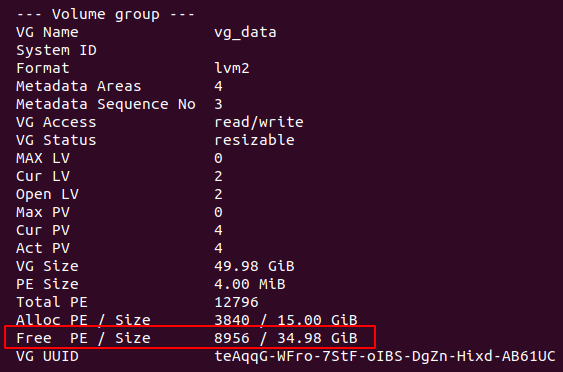
Task: Click the Act PV label
Action: (x=43, y=248)
